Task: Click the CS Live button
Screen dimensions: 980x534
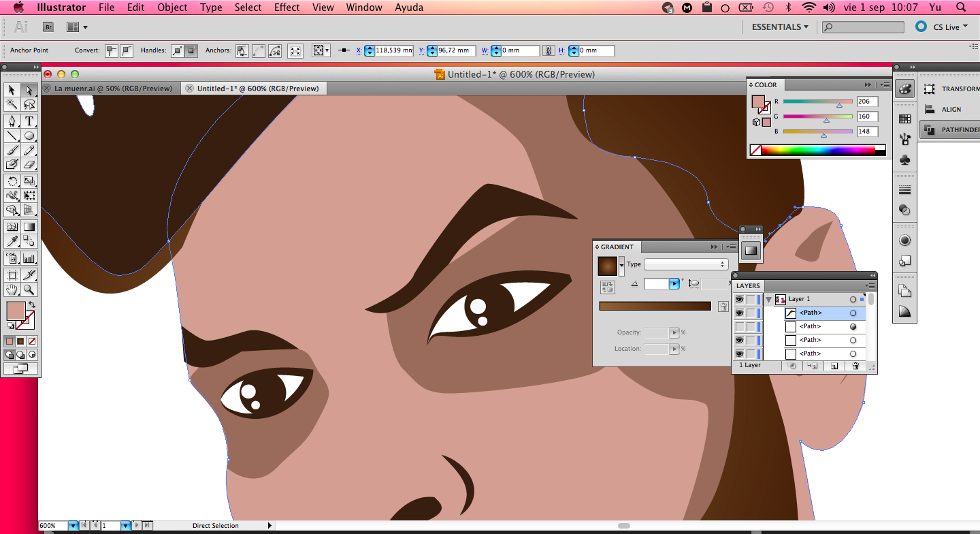Action: coord(945,27)
